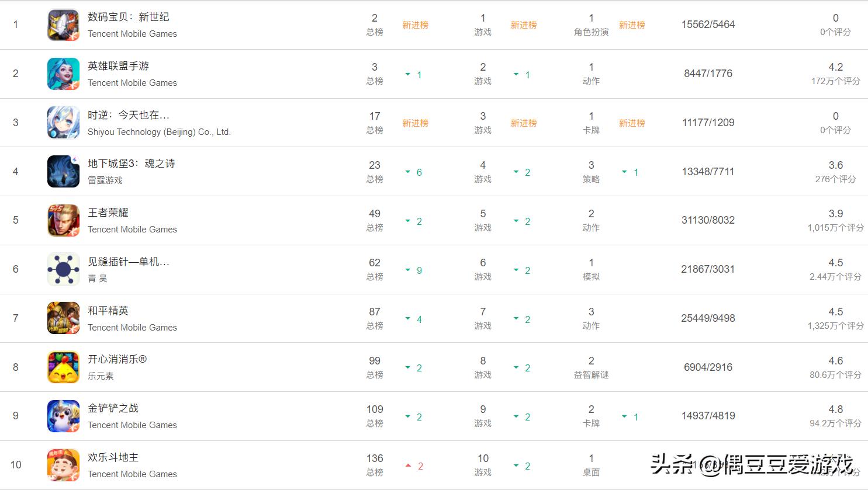Screen dimensions: 868x490
Task: Click the 数码宝贝：新世纪 app icon
Action: (63, 25)
